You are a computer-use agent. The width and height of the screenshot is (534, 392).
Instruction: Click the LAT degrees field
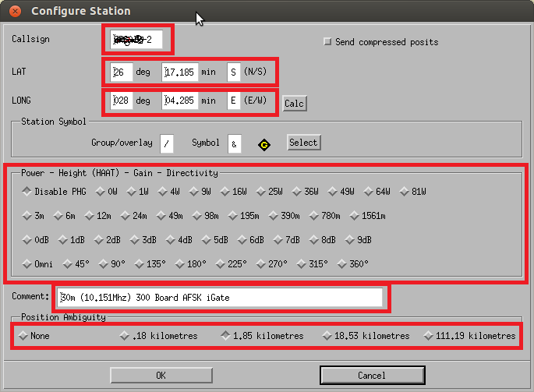click(122, 72)
